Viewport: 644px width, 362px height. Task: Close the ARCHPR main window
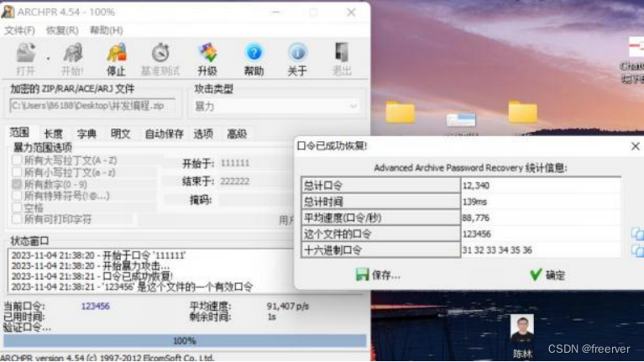tap(351, 13)
